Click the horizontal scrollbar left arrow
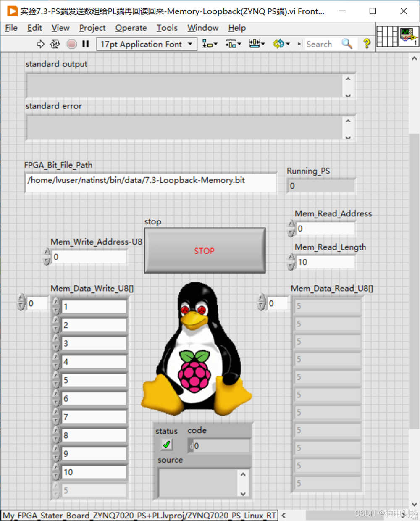420x521 pixels. point(284,515)
